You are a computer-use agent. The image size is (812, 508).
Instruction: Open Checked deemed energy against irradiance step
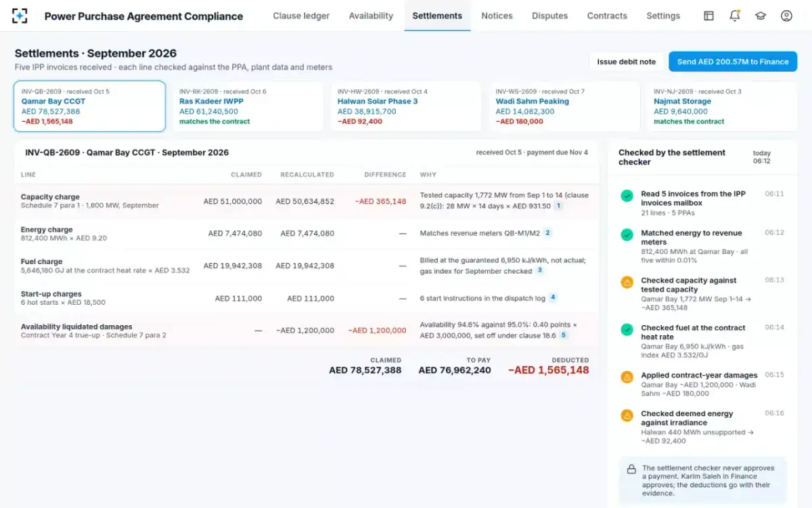click(x=702, y=427)
